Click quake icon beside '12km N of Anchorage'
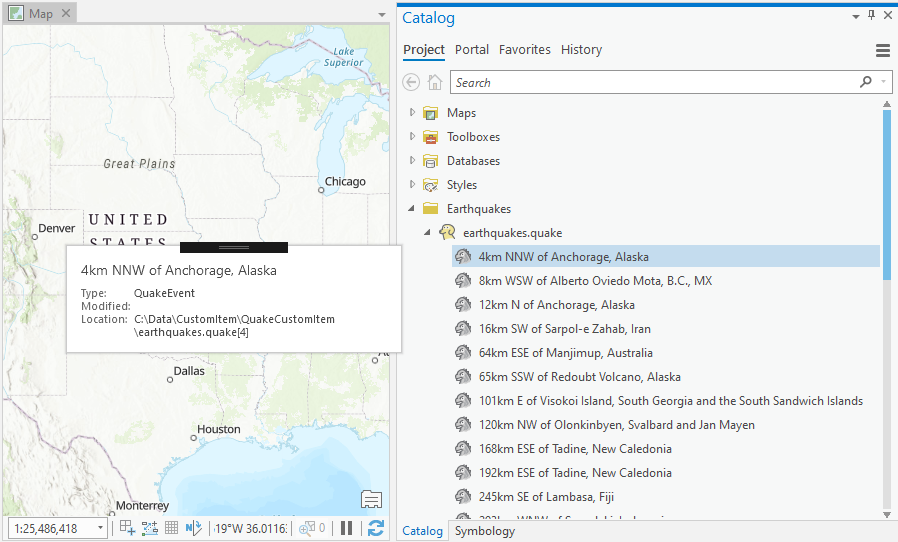The image size is (898, 542). coord(463,304)
